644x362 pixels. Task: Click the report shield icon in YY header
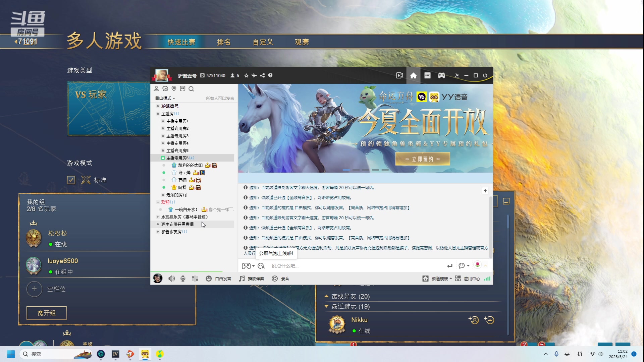[x=270, y=76]
